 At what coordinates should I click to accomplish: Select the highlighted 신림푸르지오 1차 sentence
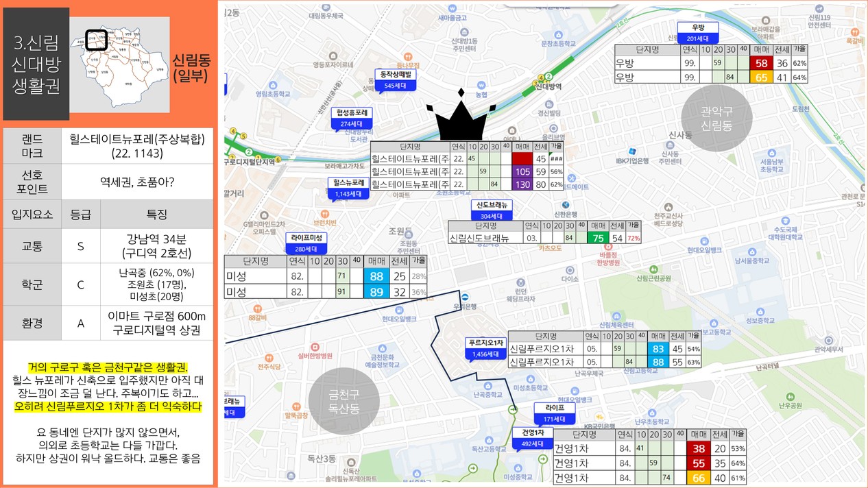tap(108, 406)
